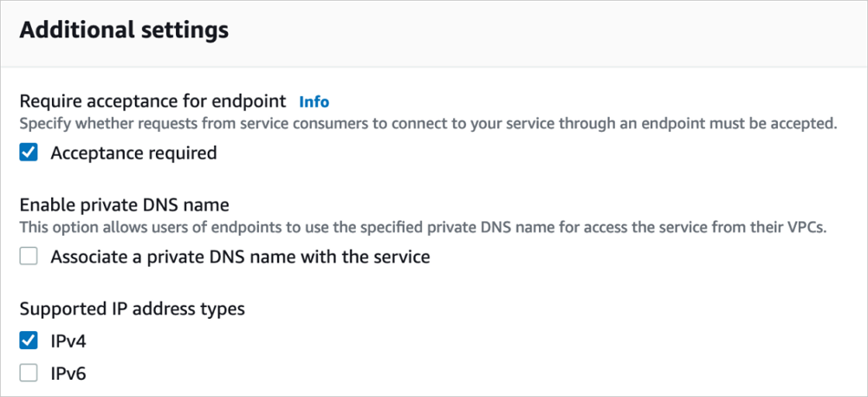Open the Info link for endpoint acceptance
This screenshot has width=868, height=397.
[314, 101]
